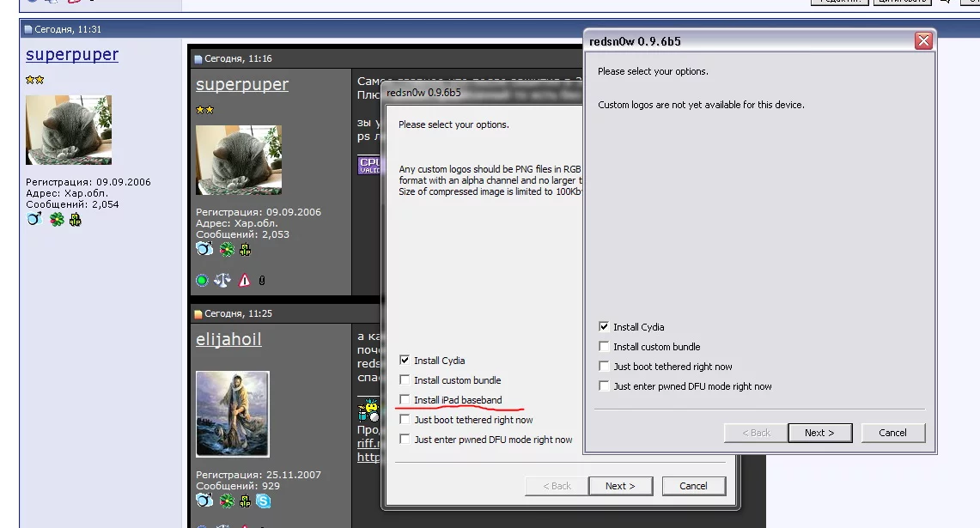Click cat avatar of 11:31 post
Image resolution: width=980 pixels, height=528 pixels.
point(69,130)
